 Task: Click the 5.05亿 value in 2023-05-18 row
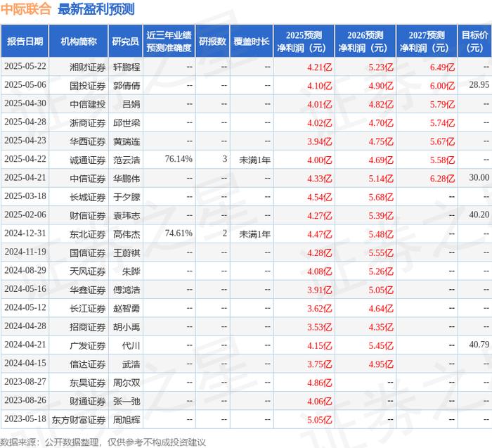click(319, 419)
